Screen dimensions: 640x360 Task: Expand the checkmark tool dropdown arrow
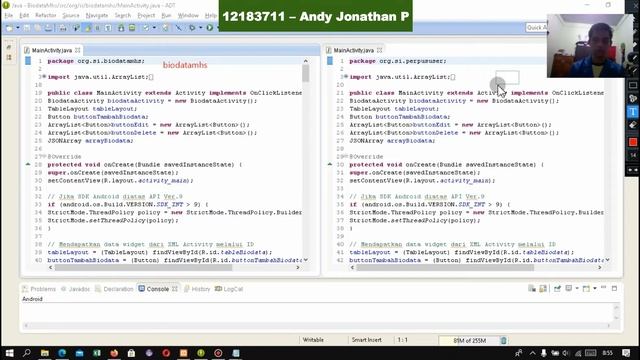[154, 28]
